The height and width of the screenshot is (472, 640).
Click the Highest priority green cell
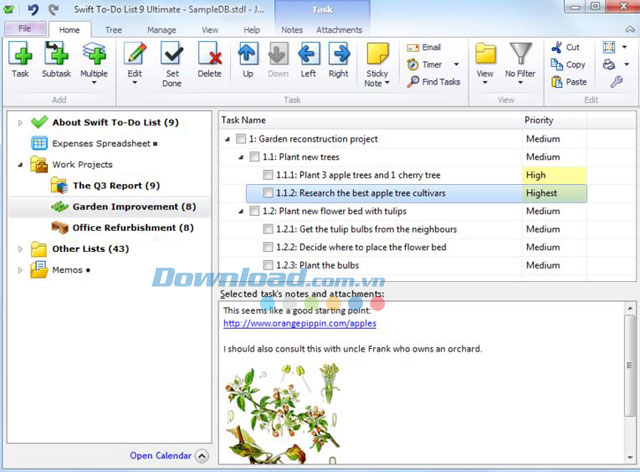point(554,193)
